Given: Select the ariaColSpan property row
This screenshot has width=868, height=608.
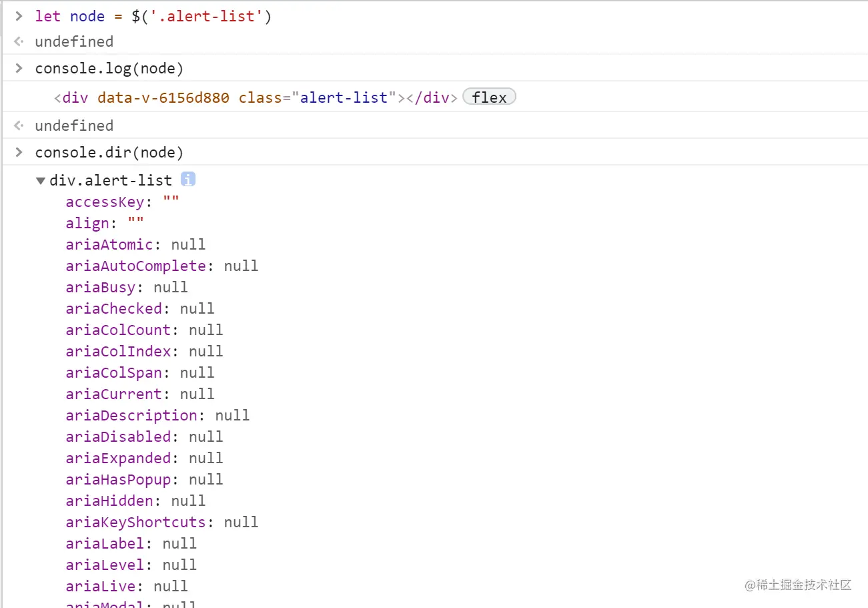Looking at the screenshot, I should 140,372.
